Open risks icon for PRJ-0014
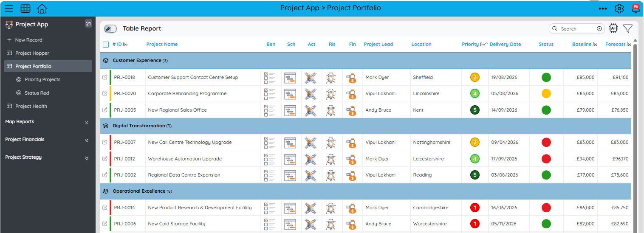 click(331, 208)
